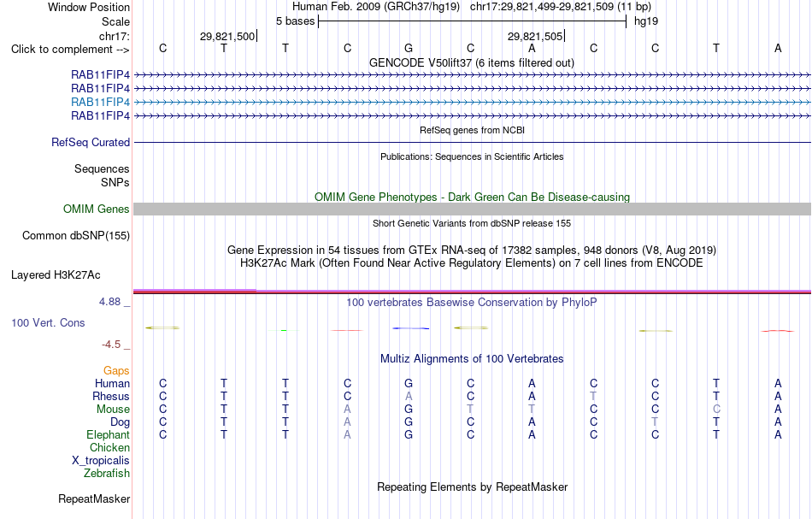The width and height of the screenshot is (812, 519).
Task: Click the Window Position track label
Action: pos(89,7)
